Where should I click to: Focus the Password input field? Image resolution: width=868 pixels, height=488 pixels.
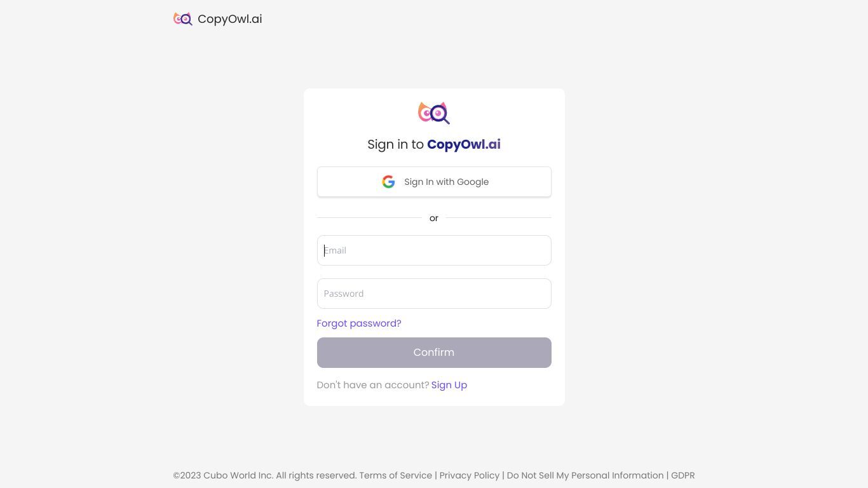tap(434, 294)
